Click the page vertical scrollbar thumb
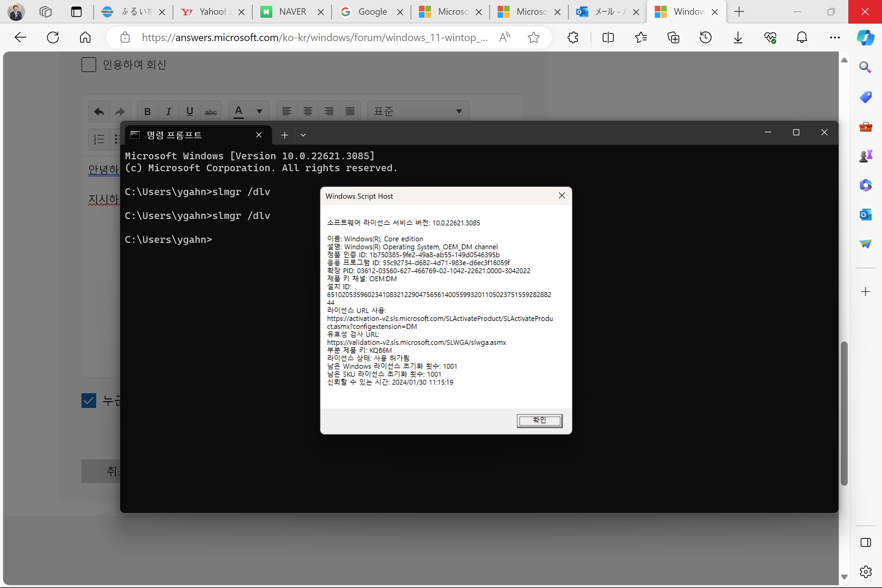 point(844,413)
